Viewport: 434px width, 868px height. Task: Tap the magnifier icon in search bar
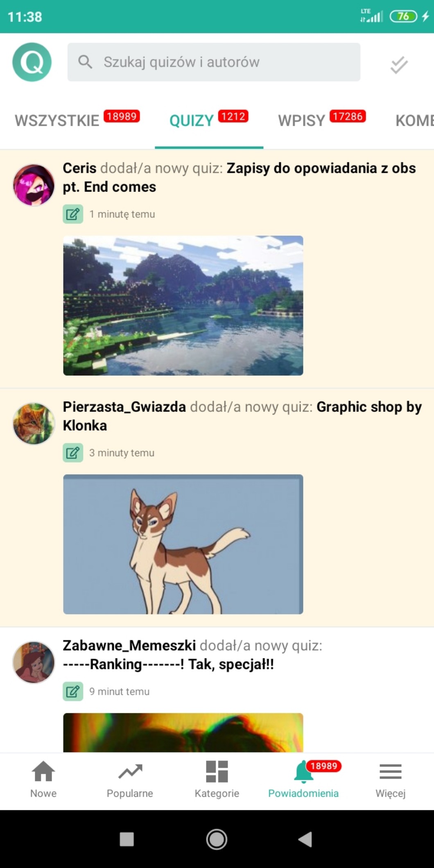pyautogui.click(x=85, y=62)
